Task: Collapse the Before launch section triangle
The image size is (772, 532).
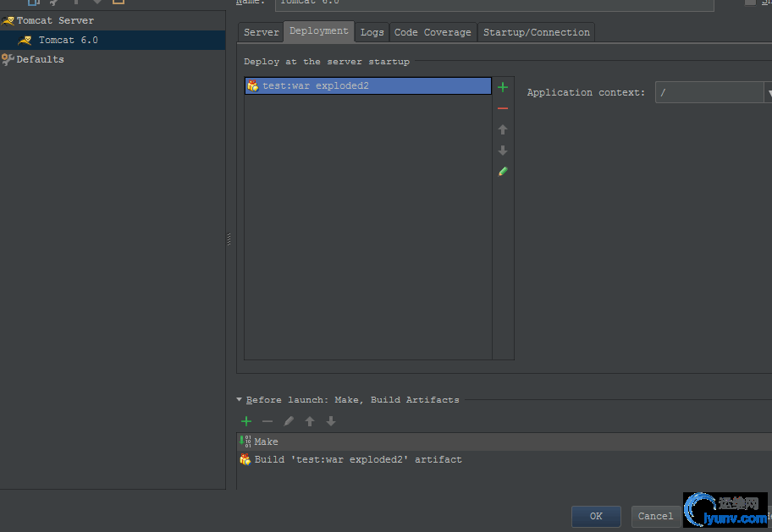Action: [240, 399]
